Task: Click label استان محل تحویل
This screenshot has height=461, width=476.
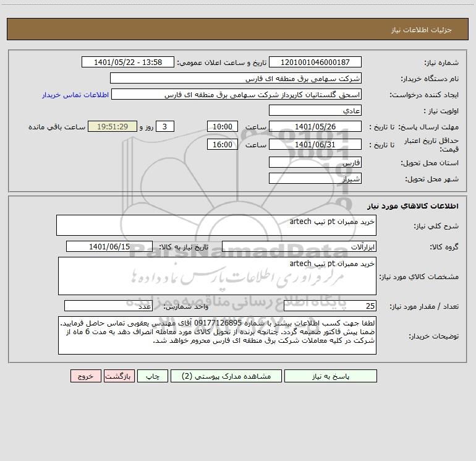Action: point(430,163)
